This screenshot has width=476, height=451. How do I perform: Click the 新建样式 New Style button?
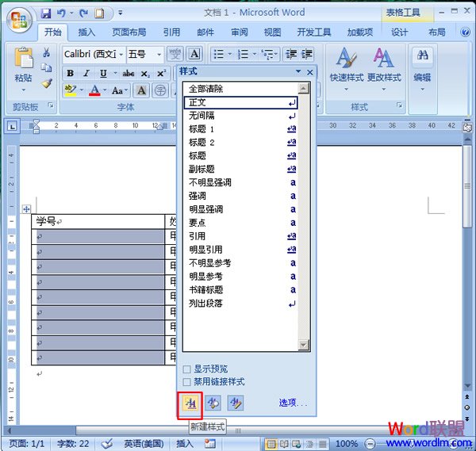coord(190,403)
